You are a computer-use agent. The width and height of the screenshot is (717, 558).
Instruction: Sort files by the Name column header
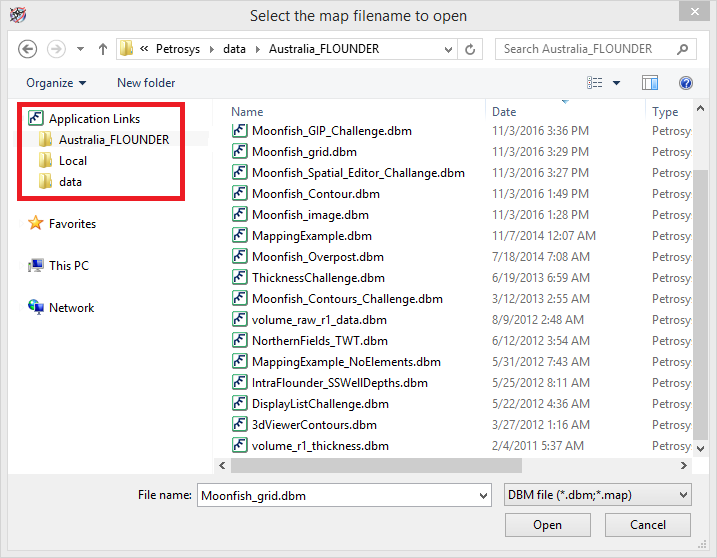tap(248, 112)
